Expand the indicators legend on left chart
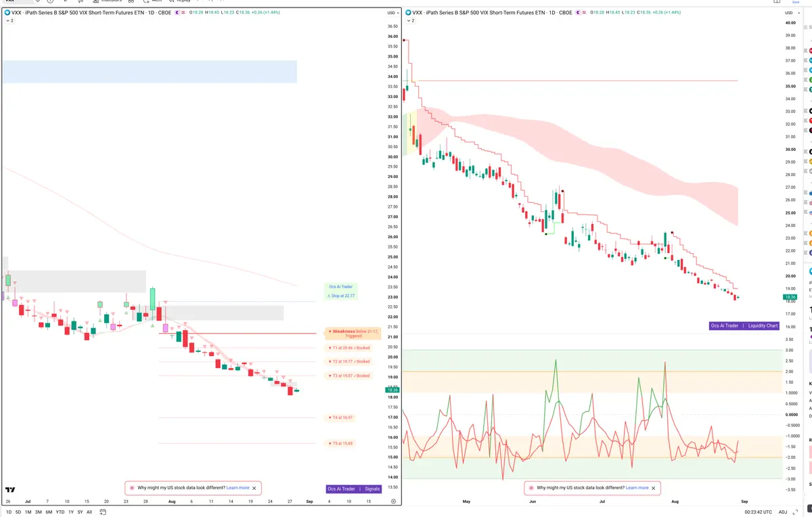Viewport: 812px width, 517px height. pyautogui.click(x=9, y=20)
